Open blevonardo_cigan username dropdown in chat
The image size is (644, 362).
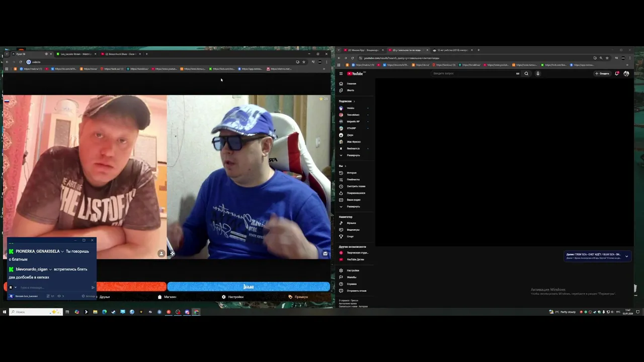click(x=50, y=269)
